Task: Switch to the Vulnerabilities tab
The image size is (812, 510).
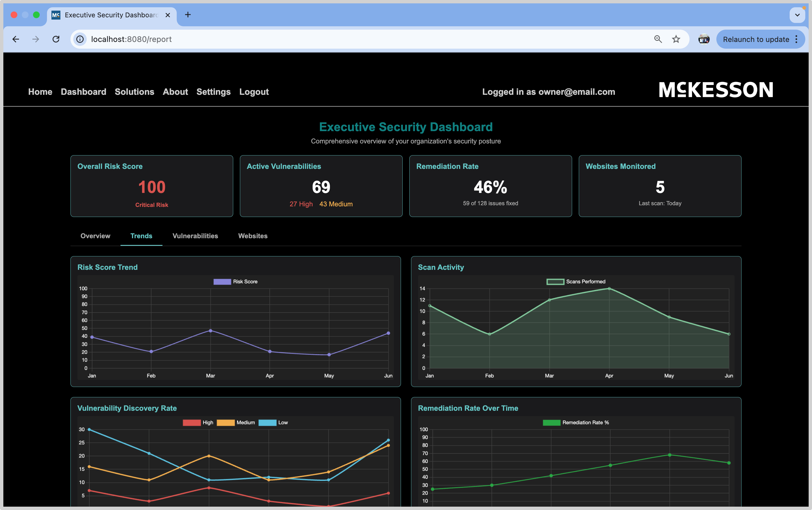Action: pyautogui.click(x=195, y=236)
